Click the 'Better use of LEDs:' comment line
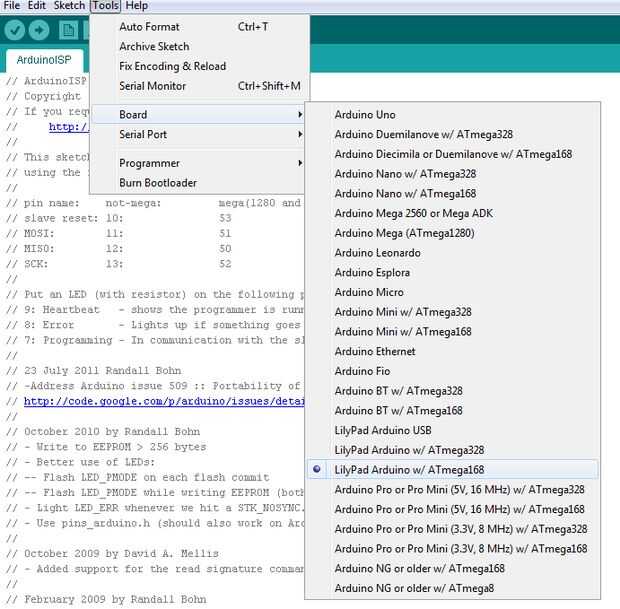Viewport: 620px width, 609px height. pyautogui.click(x=80, y=462)
